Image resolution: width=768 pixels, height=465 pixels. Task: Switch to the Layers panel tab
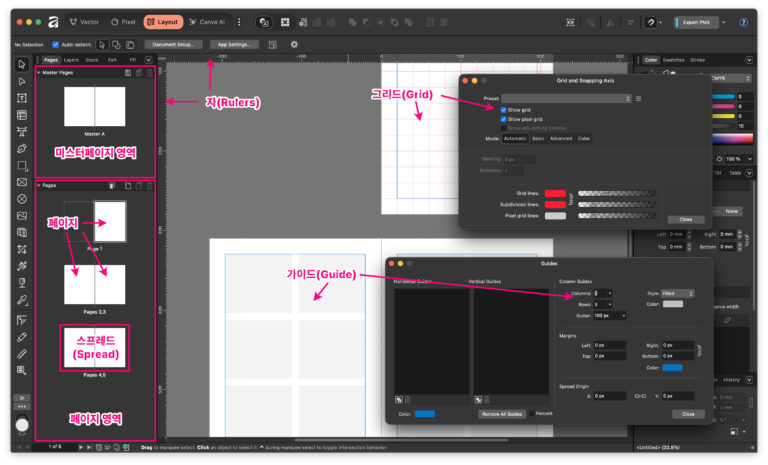71,60
